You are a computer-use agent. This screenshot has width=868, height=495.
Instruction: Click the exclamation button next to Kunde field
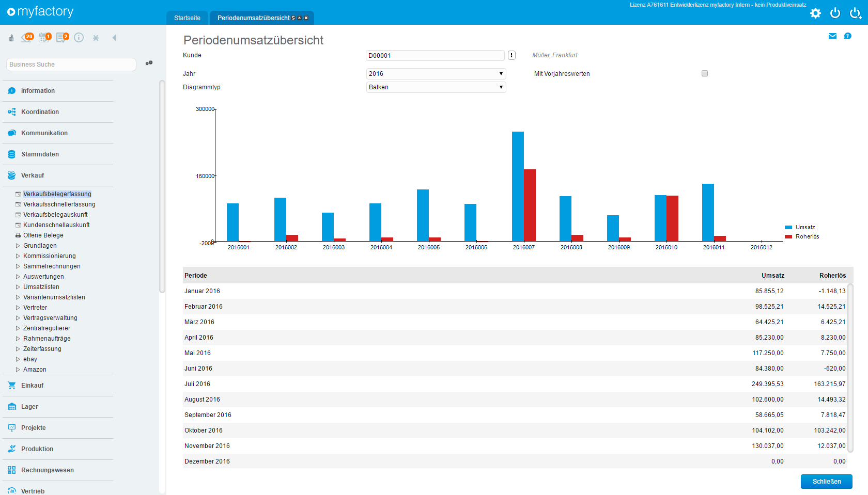pyautogui.click(x=512, y=56)
